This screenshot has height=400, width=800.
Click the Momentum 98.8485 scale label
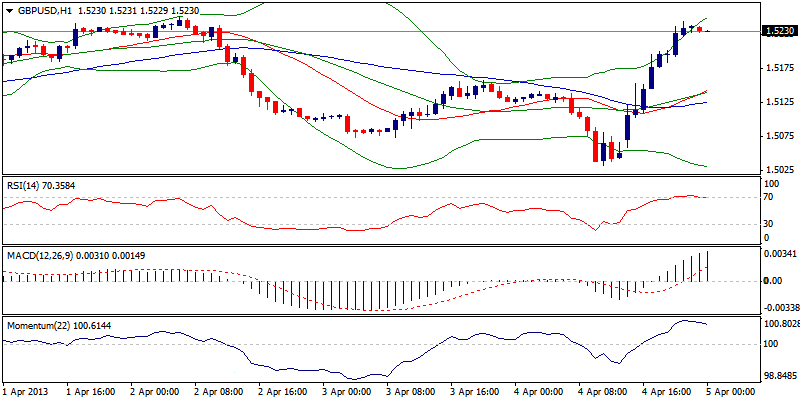pyautogui.click(x=779, y=376)
